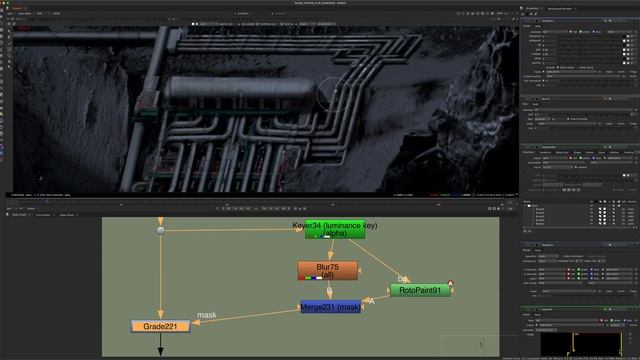640x360 pixels.
Task: Click the Grade gain slider
Action: pyautogui.click(x=590, y=50)
